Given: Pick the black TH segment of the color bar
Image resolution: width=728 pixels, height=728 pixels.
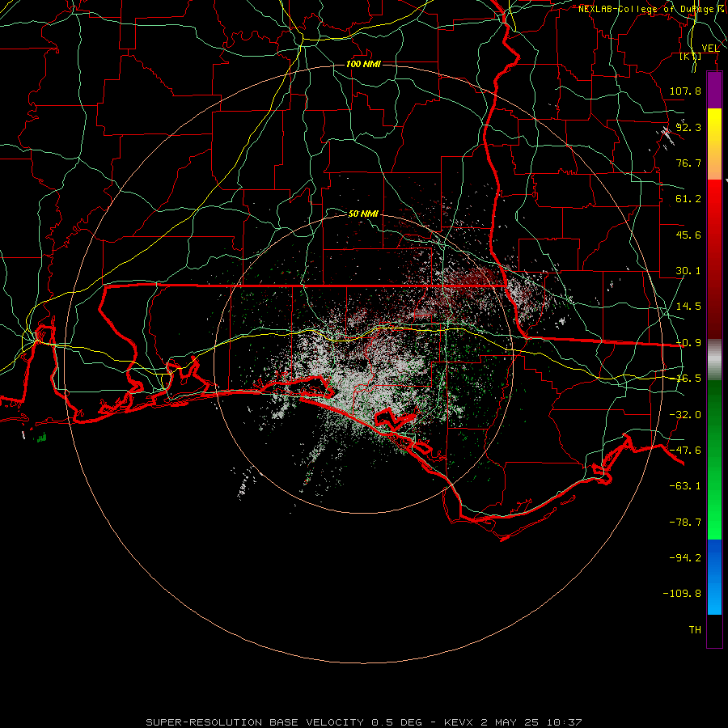Looking at the screenshot, I should 714,630.
